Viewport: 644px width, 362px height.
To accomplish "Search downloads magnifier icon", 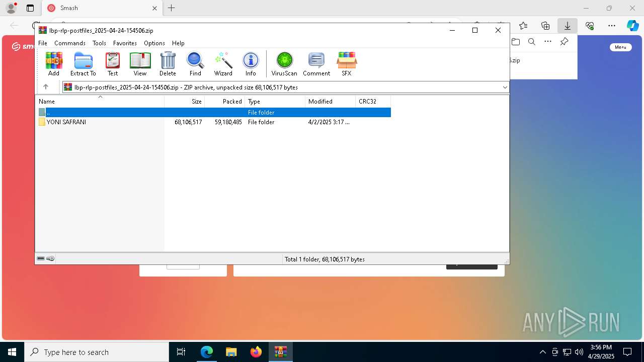I will pos(532,42).
